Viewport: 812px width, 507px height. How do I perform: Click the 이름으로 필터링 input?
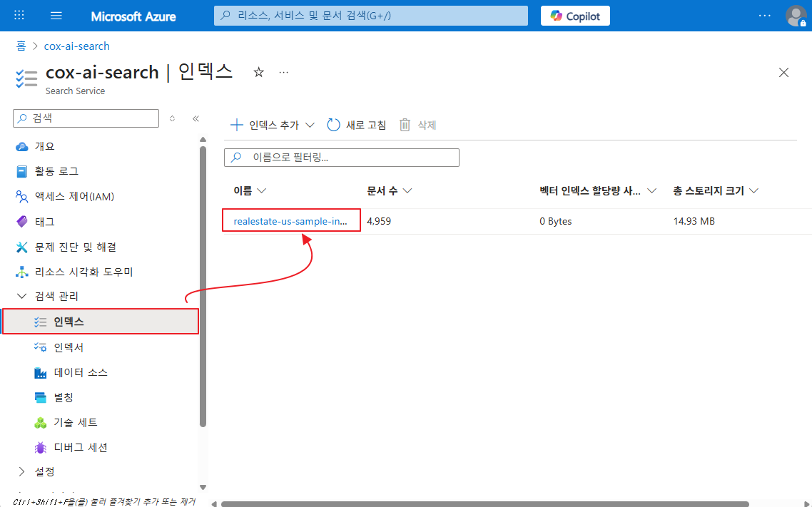(341, 158)
